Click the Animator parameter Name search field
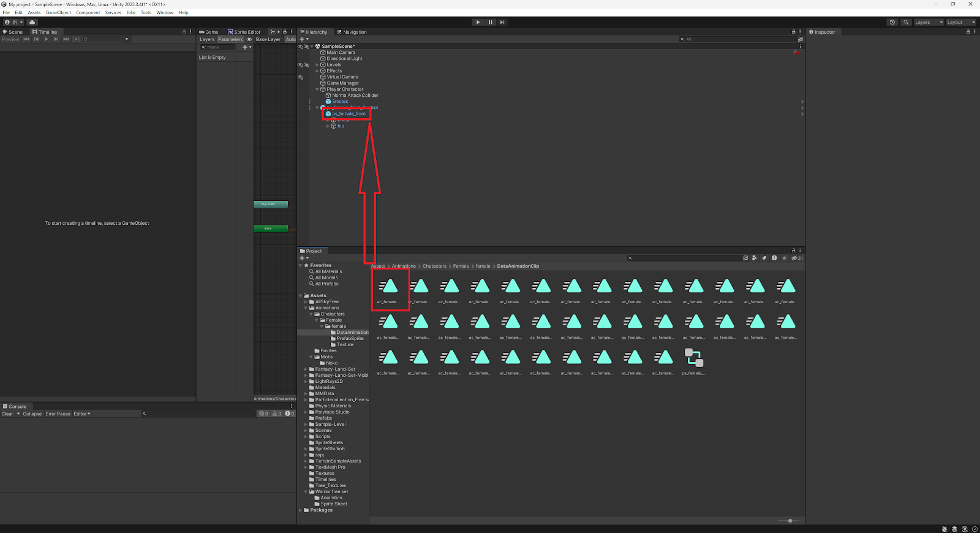Viewport: 980px width, 533px height. tap(218, 47)
